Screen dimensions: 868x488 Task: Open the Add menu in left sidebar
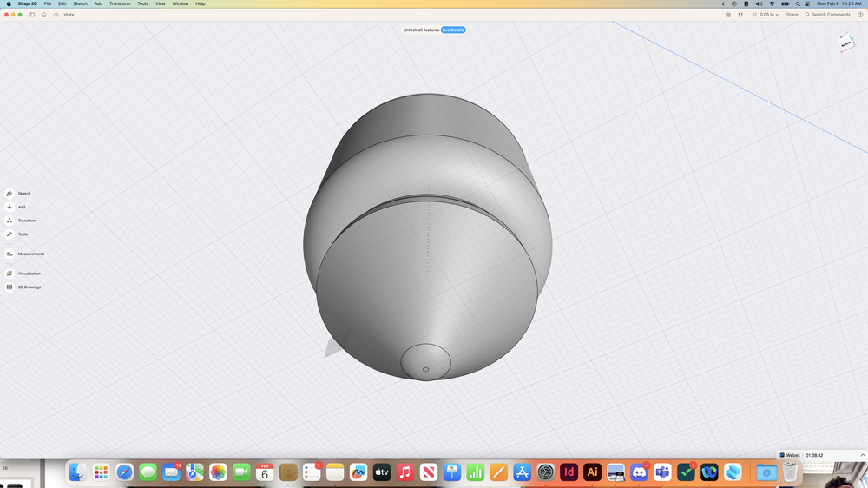pyautogui.click(x=16, y=208)
